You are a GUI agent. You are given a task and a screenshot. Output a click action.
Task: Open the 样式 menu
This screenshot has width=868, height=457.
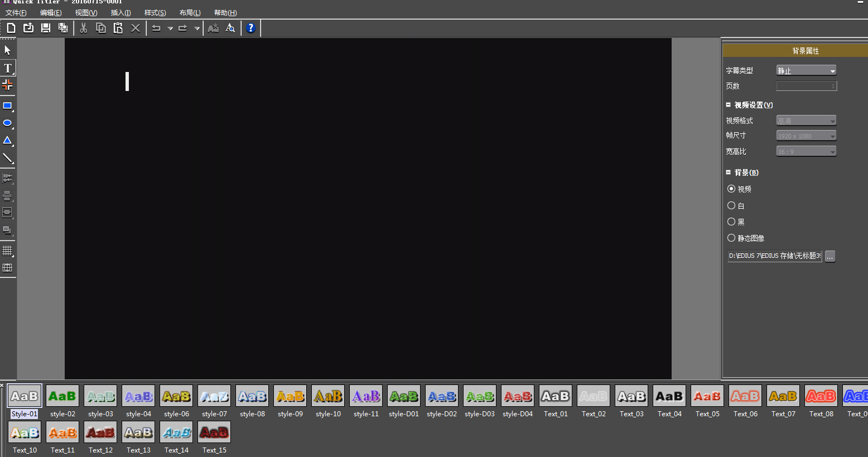tap(155, 13)
